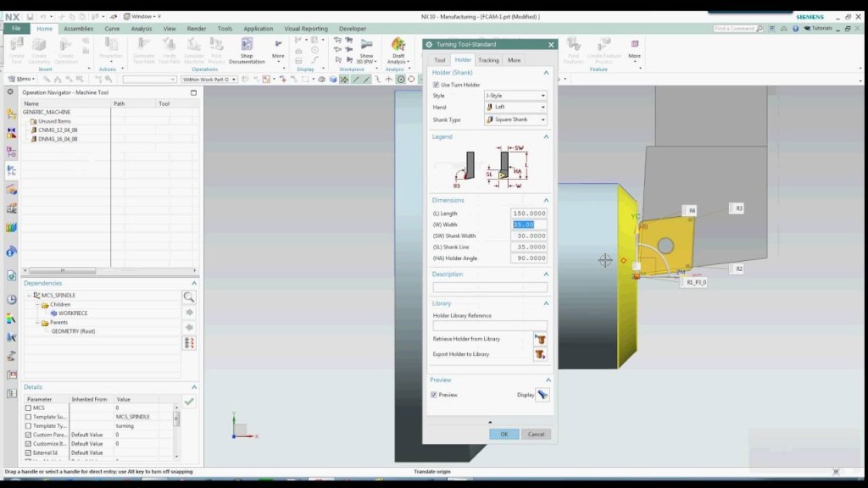Maximize the Operation Navigator panel

tap(194, 92)
